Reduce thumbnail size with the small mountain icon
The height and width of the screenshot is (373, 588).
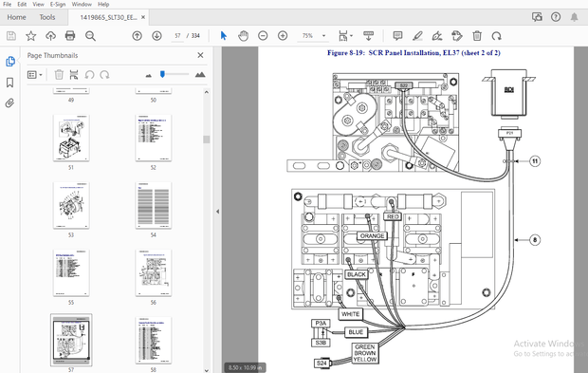149,75
